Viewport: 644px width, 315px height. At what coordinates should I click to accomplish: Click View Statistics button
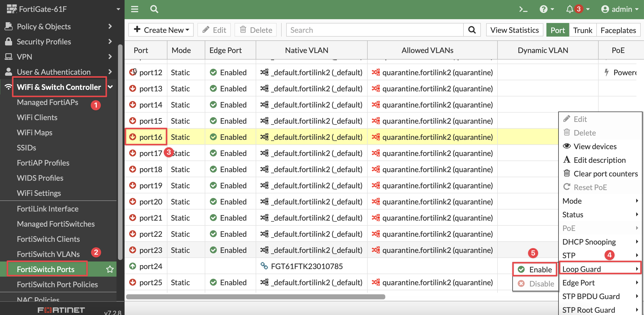514,30
